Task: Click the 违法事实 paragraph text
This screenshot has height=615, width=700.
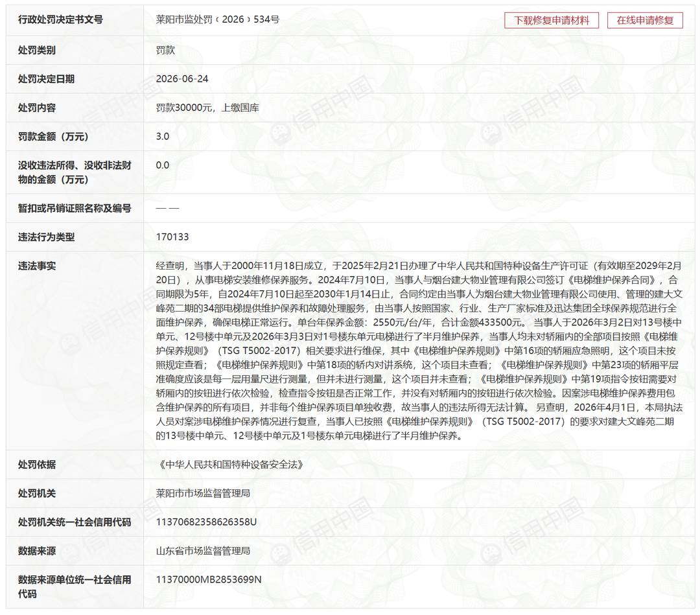Action: pyautogui.click(x=419, y=351)
